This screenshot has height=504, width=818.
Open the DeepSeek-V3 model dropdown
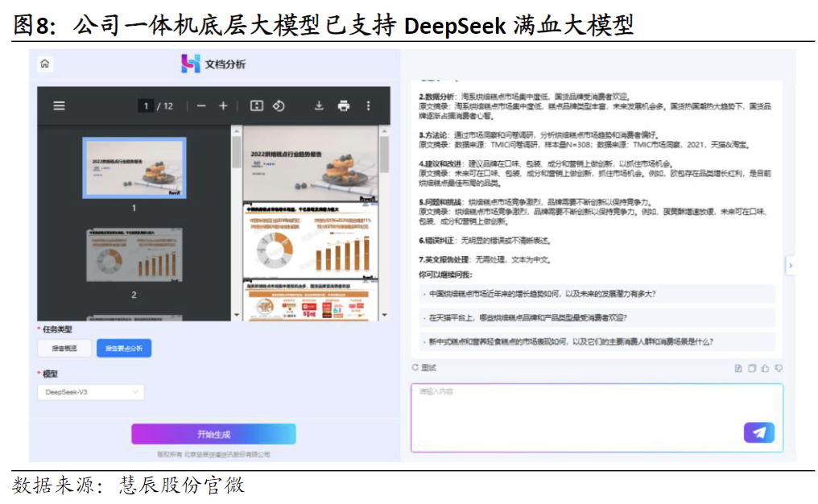tap(91, 392)
